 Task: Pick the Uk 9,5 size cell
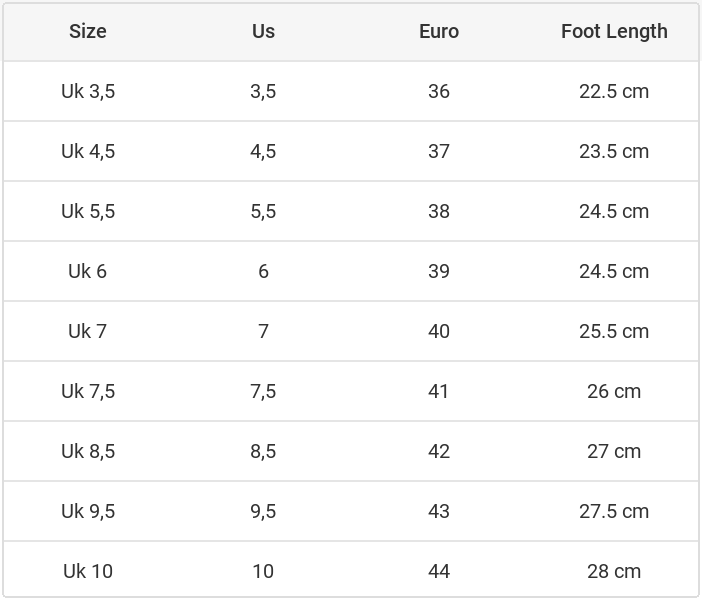88,511
